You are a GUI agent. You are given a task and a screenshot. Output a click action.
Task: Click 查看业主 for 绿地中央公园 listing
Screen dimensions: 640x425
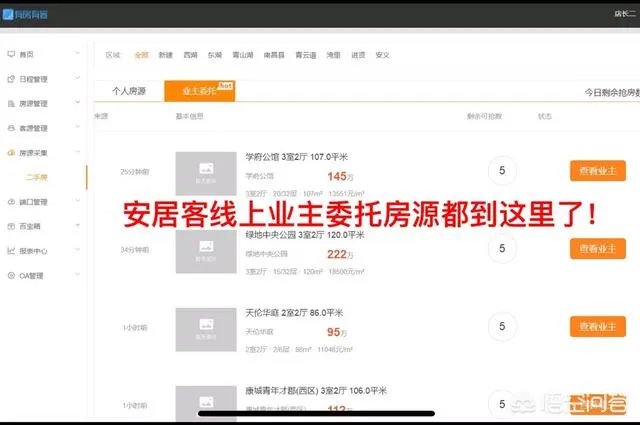coord(598,249)
